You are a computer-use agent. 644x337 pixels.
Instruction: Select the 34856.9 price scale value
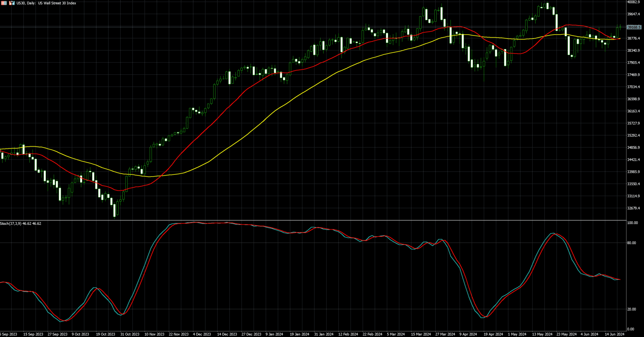click(x=633, y=147)
